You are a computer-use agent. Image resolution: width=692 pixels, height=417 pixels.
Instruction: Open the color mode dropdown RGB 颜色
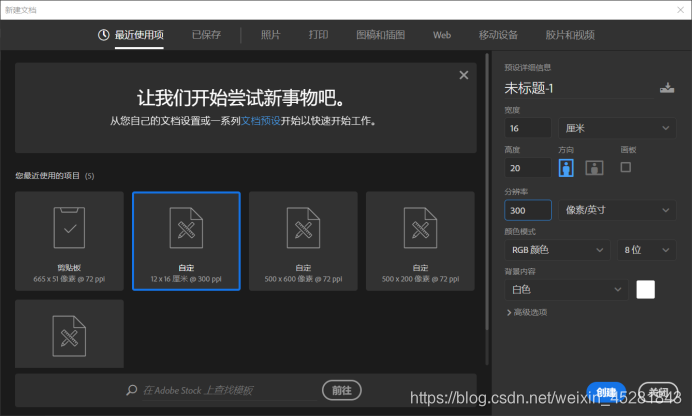557,250
